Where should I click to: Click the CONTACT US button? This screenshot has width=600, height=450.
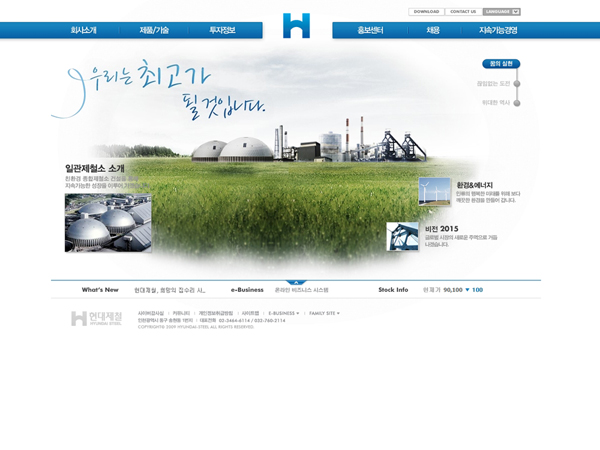463,12
